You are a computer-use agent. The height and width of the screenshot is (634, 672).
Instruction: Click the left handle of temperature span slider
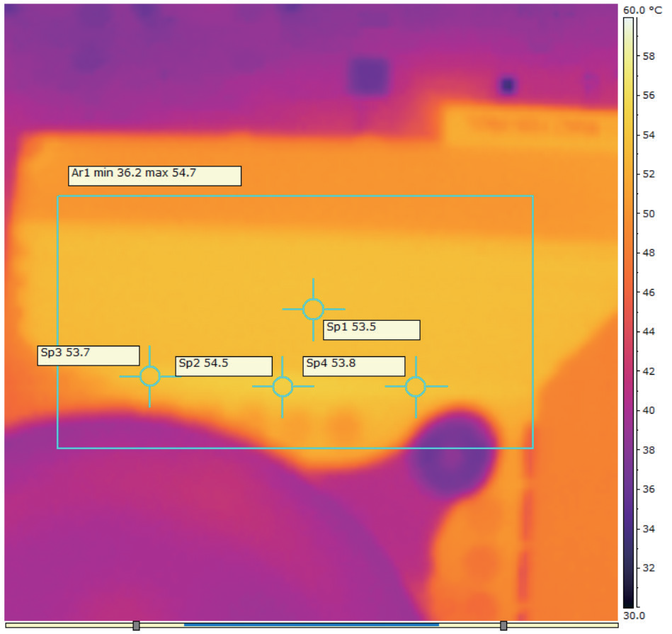136,625
